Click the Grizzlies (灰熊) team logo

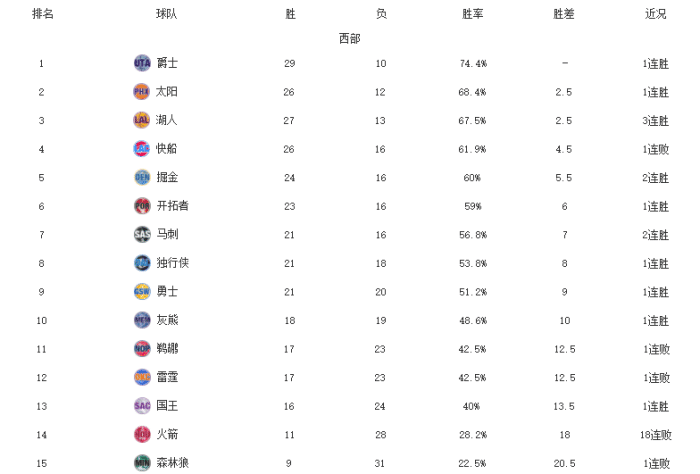tap(142, 320)
